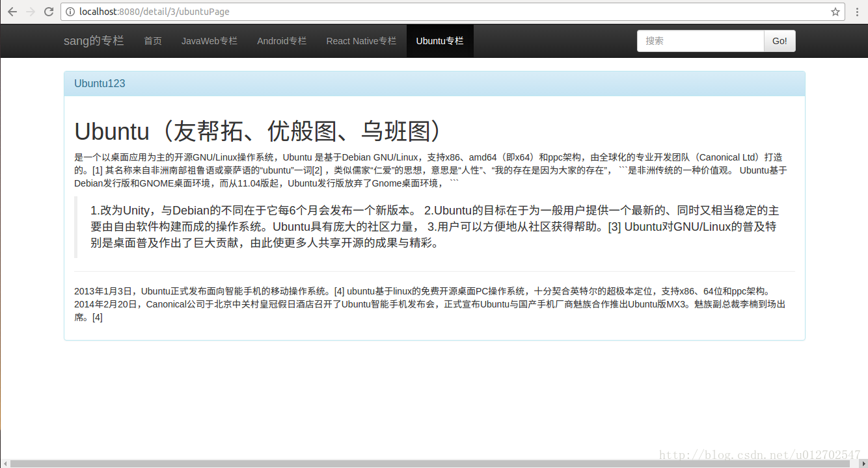Submit search with the Go! button
This screenshot has height=468, width=868.
[x=780, y=41]
